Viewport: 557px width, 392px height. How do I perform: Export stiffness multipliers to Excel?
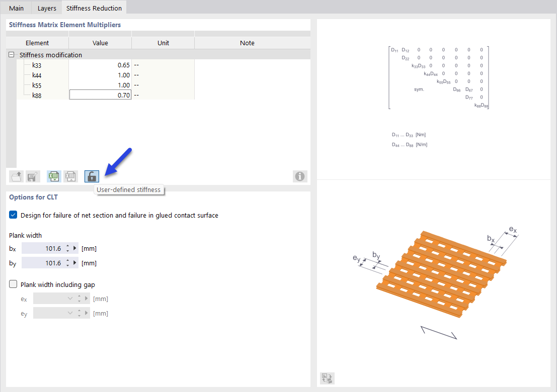[x=53, y=176]
